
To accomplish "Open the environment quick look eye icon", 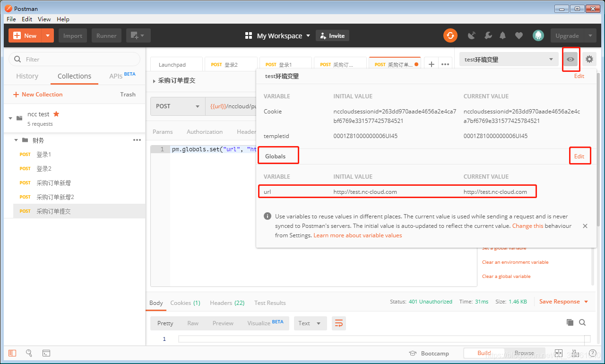I will [571, 59].
